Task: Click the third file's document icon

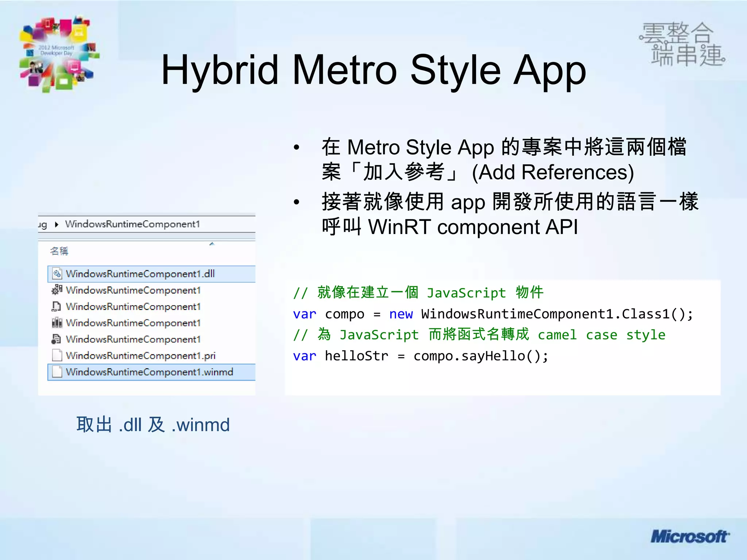Action: tap(57, 306)
